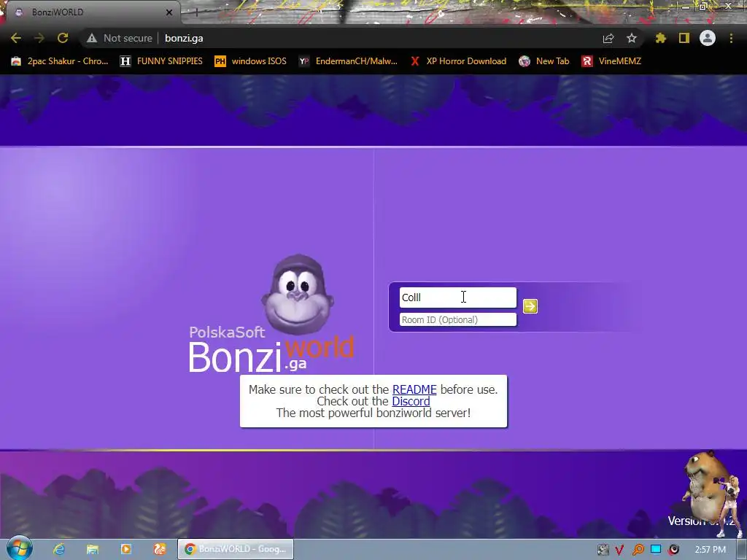This screenshot has height=560, width=747.
Task: Click the round red-black tray icon
Action: click(673, 550)
